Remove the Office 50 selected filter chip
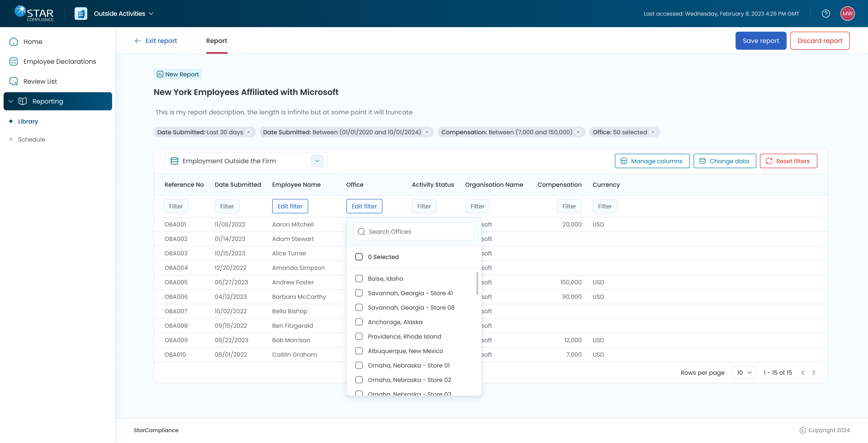The height and width of the screenshot is (443, 868). point(653,132)
